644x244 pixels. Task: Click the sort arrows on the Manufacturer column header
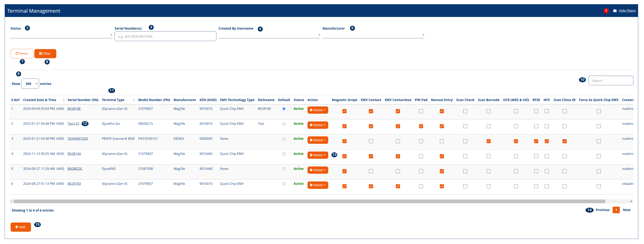[195, 100]
